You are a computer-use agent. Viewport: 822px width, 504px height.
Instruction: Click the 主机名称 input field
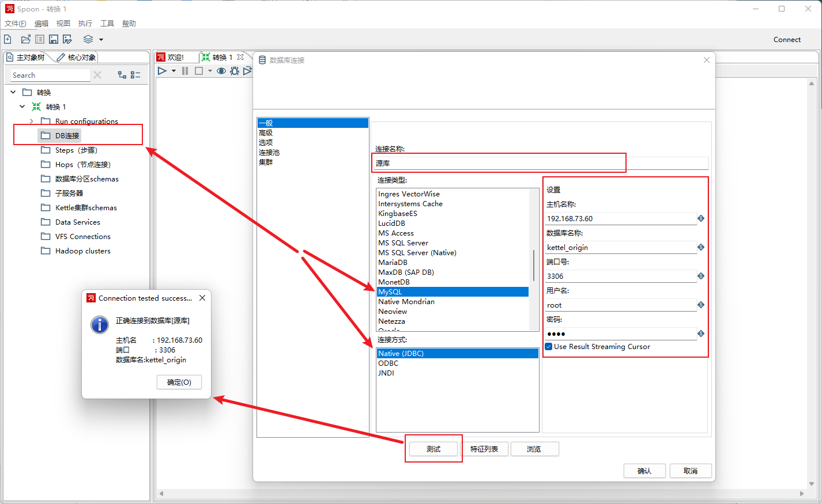(620, 219)
